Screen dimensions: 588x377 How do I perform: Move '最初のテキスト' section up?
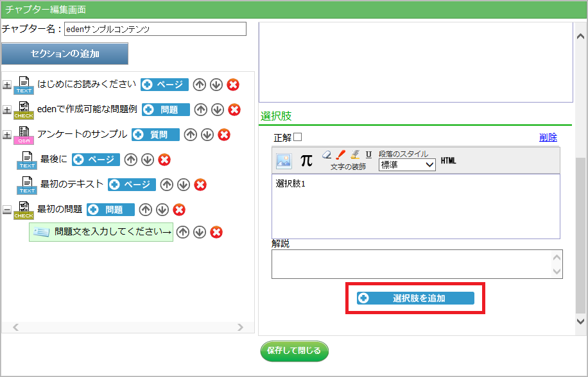tap(167, 185)
